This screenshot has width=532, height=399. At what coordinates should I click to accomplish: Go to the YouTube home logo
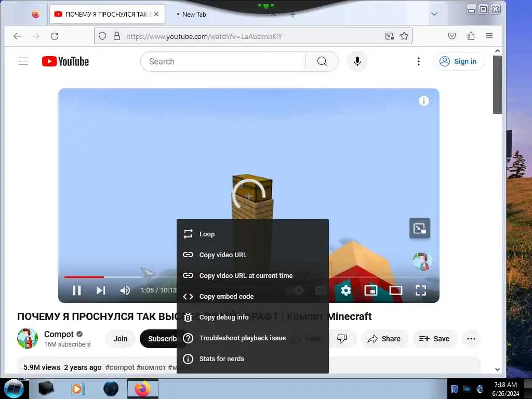point(65,61)
